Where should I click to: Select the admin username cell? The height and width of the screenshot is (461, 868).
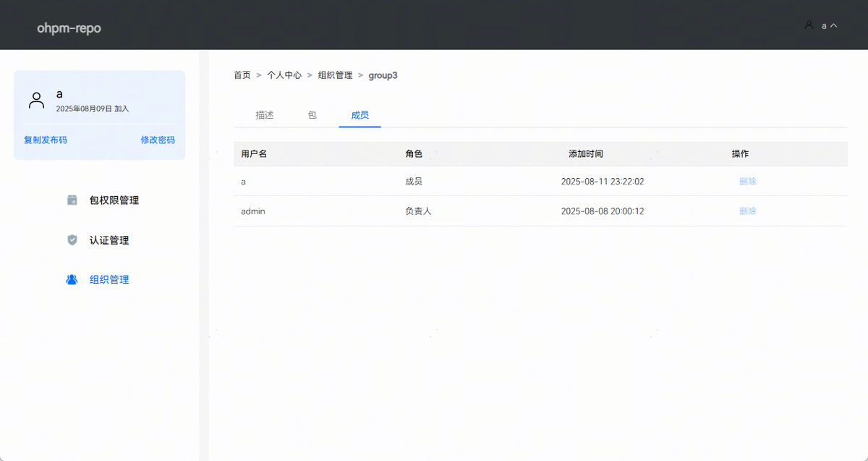coord(253,211)
